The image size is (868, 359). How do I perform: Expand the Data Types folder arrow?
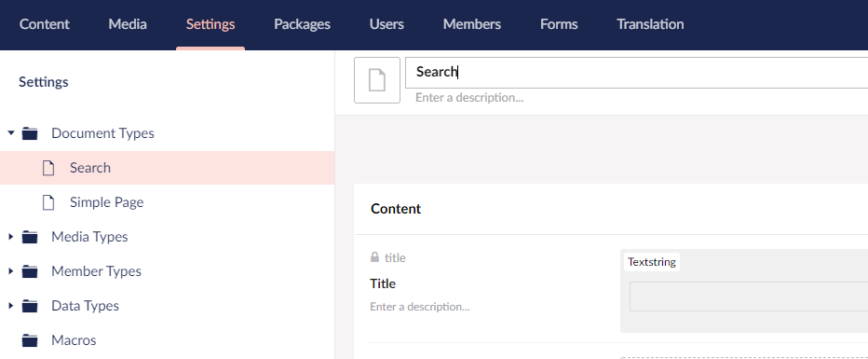(x=10, y=305)
